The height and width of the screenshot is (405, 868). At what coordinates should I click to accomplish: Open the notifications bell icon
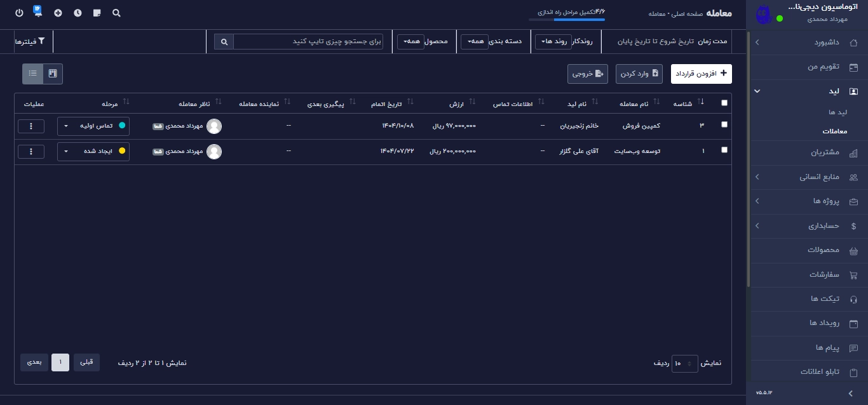[37, 11]
